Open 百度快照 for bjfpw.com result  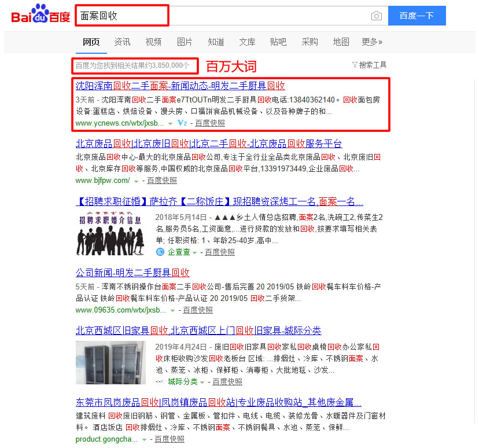click(162, 181)
